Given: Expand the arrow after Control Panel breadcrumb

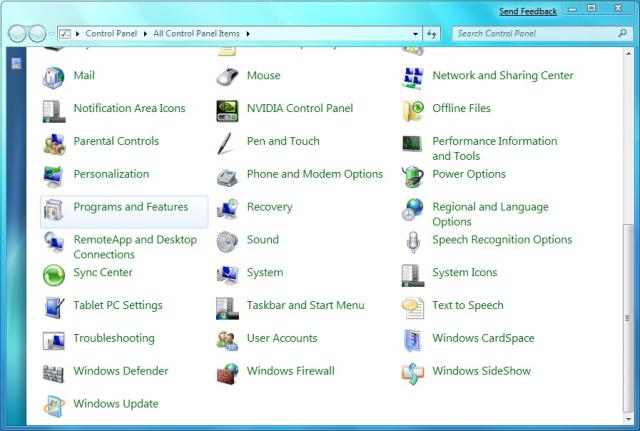Looking at the screenshot, I should pyautogui.click(x=145, y=34).
